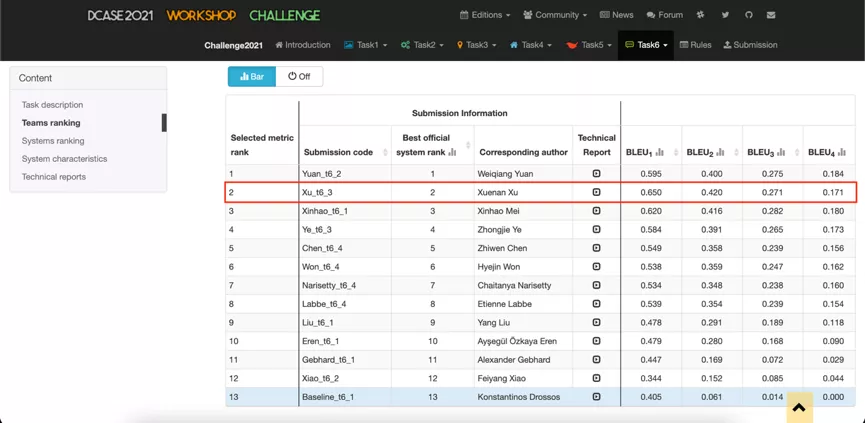Open the Rules page
865x423 pixels.
pos(695,45)
